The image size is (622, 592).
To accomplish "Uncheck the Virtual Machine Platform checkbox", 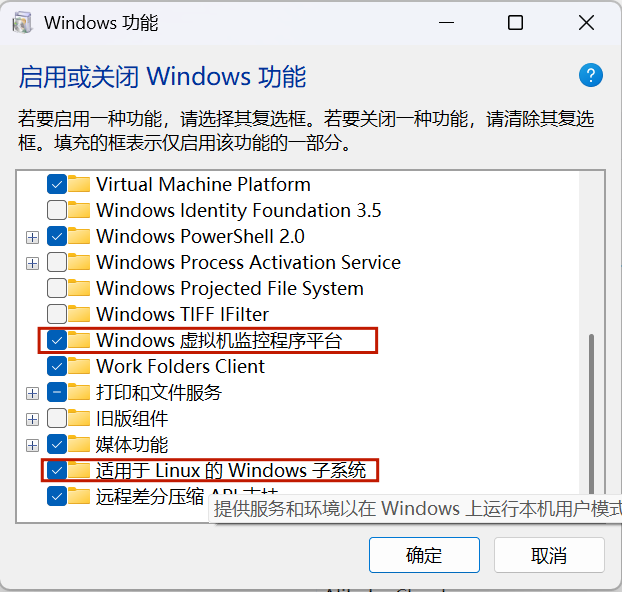I will click(57, 184).
